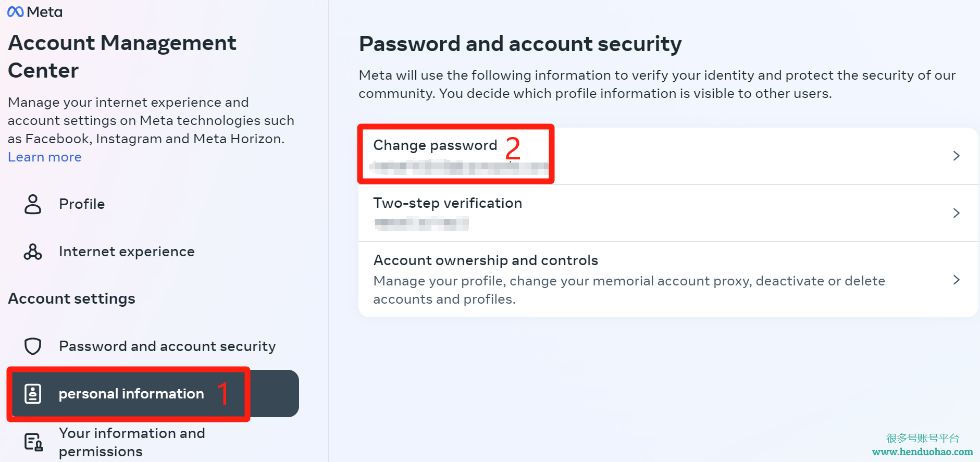Expand Account ownership and controls chevron
Screen dimensions: 980x462
(x=956, y=280)
